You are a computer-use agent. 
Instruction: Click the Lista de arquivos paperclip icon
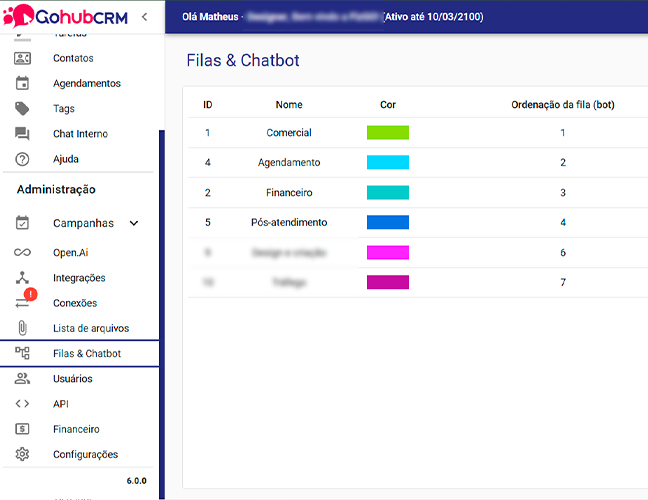click(22, 328)
